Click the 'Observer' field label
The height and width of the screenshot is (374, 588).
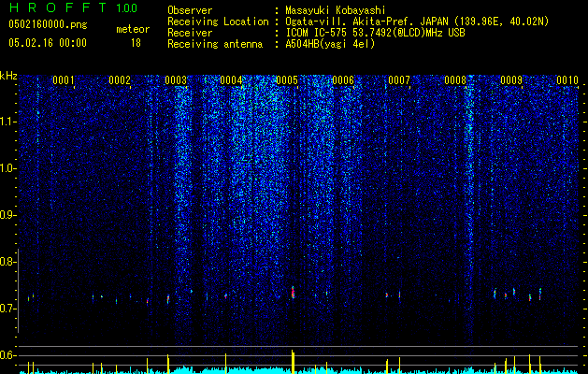190,10
